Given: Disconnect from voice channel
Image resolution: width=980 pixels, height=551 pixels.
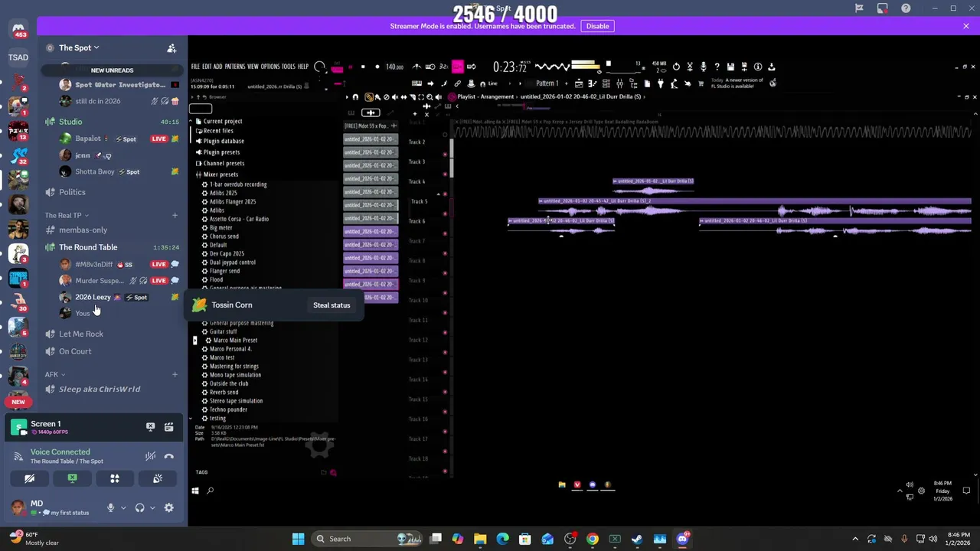Looking at the screenshot, I should [x=168, y=456].
